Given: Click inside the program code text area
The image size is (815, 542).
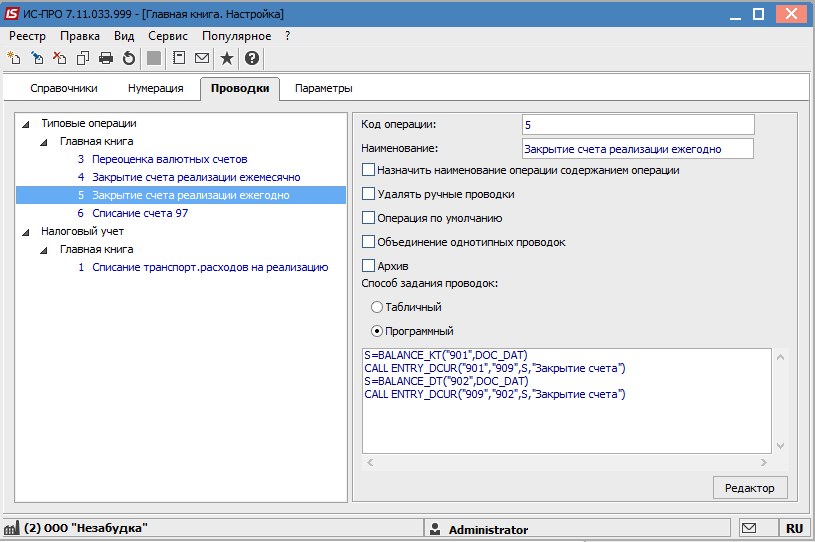Looking at the screenshot, I should click(x=567, y=401).
